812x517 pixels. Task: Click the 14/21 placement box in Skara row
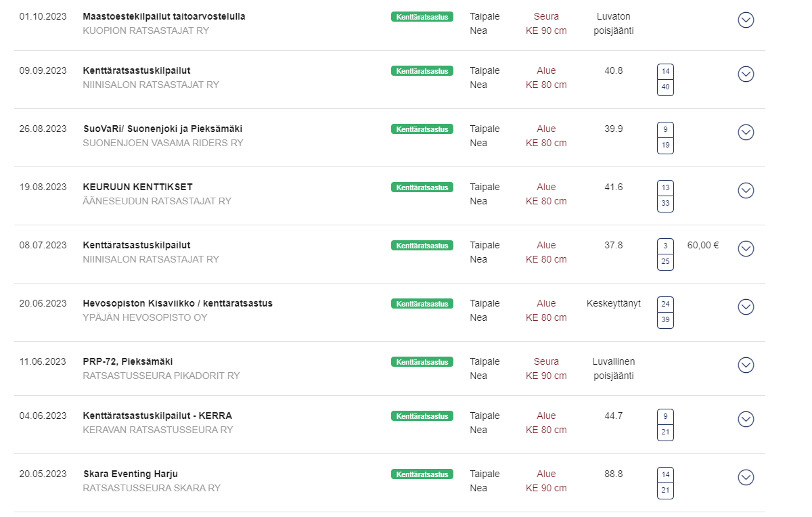[666, 483]
